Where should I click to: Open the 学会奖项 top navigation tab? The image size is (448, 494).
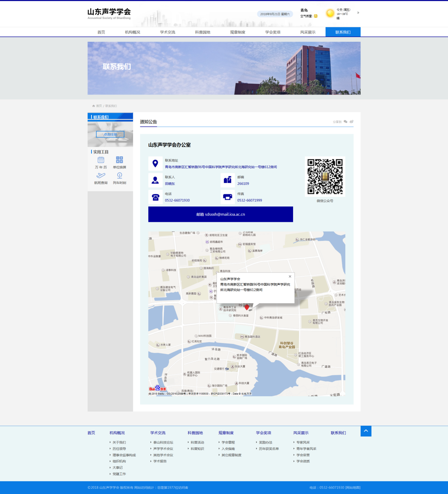coord(273,32)
